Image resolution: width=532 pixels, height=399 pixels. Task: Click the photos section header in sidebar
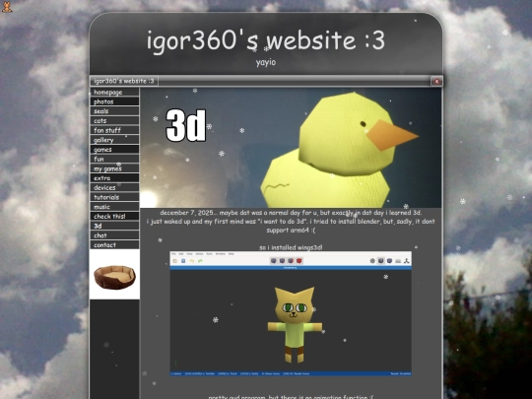coord(114,101)
